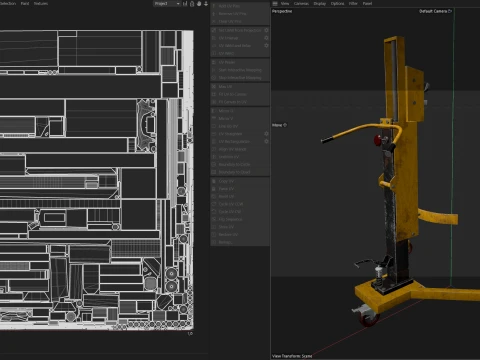Click the Copy UV icon

pos(214,181)
